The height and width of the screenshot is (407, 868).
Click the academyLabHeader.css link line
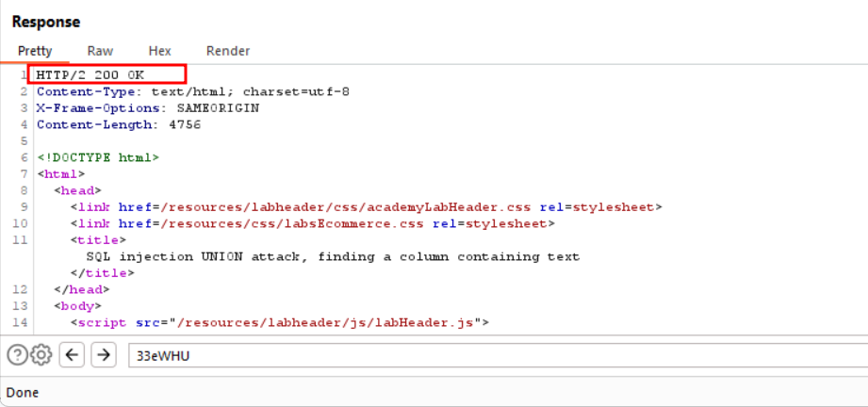366,207
